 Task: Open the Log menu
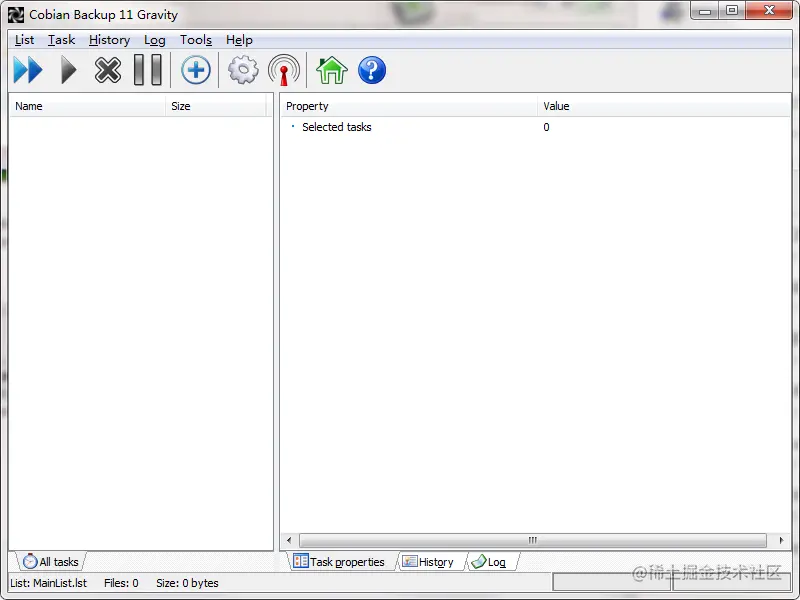tap(154, 40)
